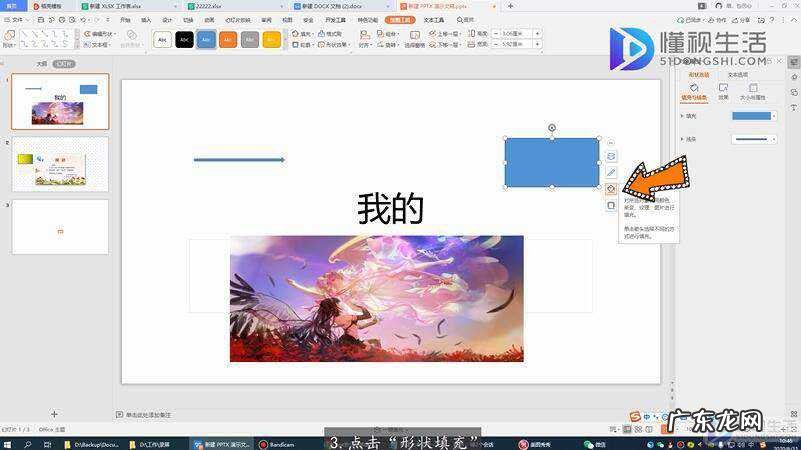The width and height of the screenshot is (801, 450).
Task: Open the fill color dropdown in side panel
Action: [x=774, y=116]
